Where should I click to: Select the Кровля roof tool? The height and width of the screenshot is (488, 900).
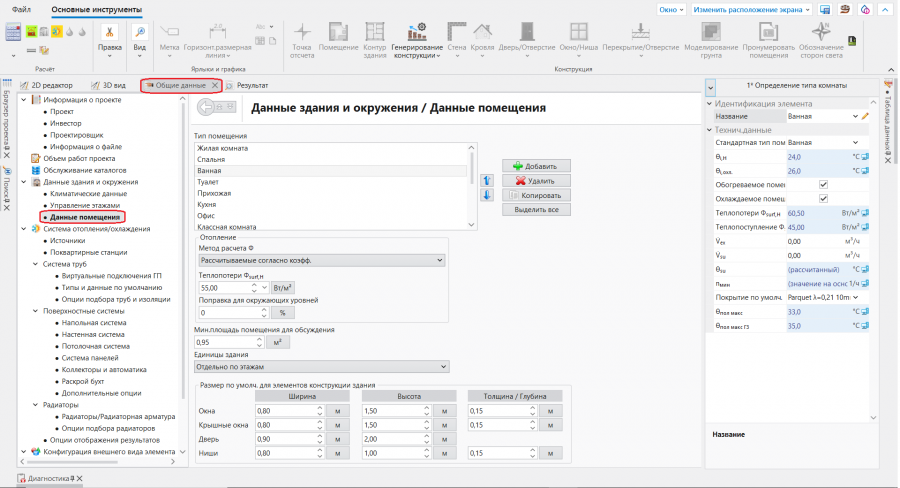(x=483, y=37)
